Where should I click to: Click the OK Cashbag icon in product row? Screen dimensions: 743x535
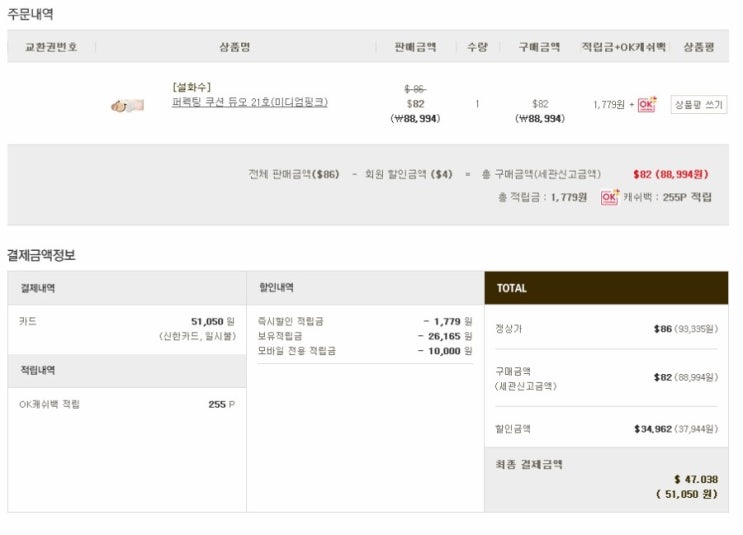(x=647, y=104)
